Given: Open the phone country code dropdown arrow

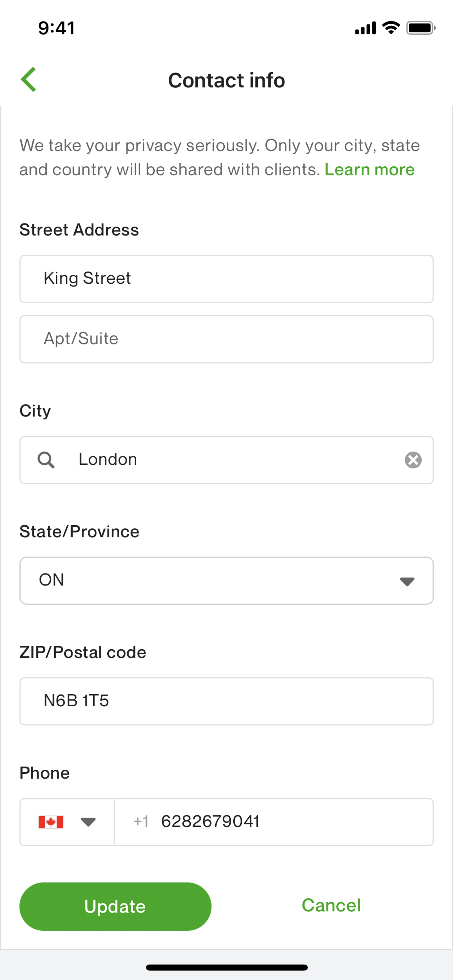Looking at the screenshot, I should pos(88,822).
